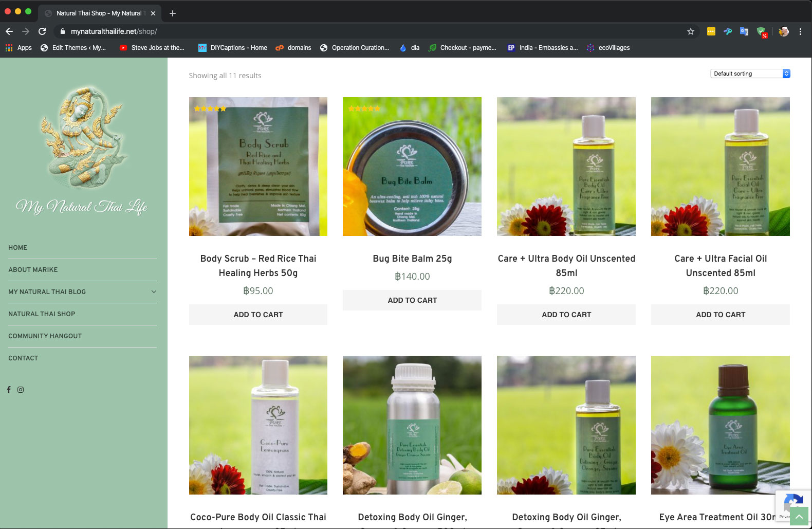Go back using the browser back arrow

(9, 31)
